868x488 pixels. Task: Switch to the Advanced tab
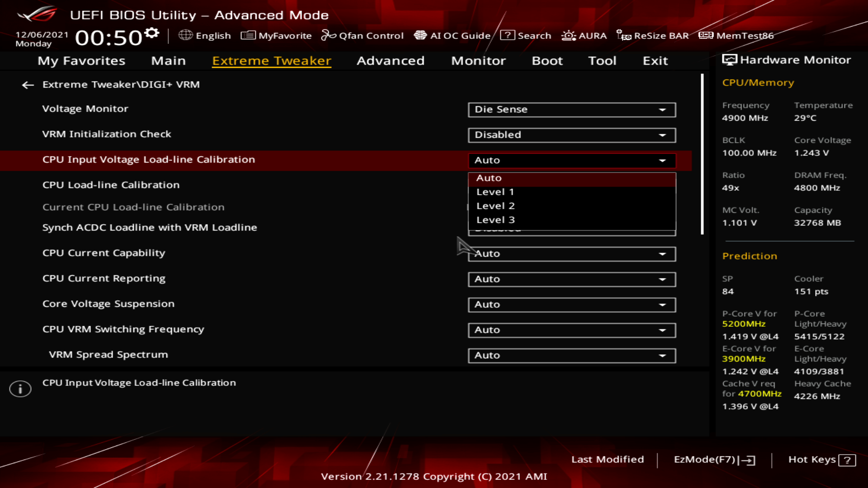click(390, 61)
